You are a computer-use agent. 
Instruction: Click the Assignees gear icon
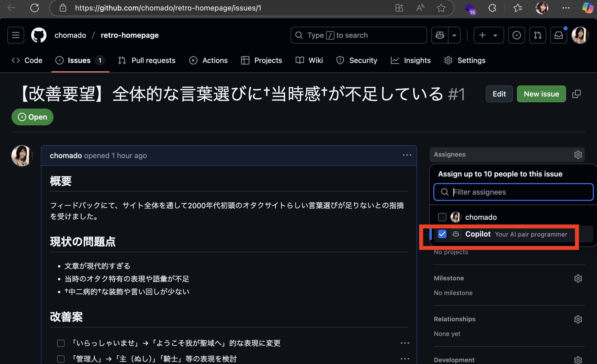pyautogui.click(x=578, y=155)
